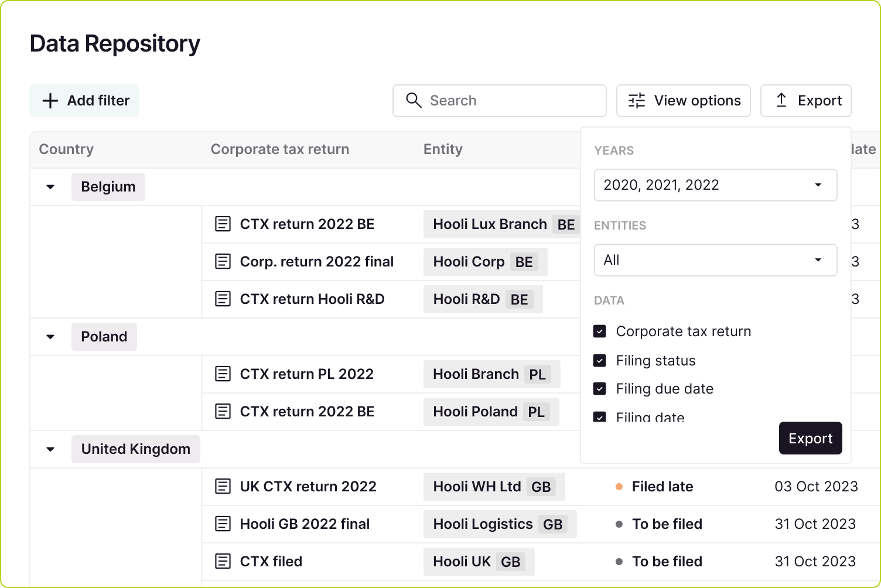This screenshot has width=881, height=588.
Task: Click the upload arrow icon on Export
Action: [x=781, y=101]
